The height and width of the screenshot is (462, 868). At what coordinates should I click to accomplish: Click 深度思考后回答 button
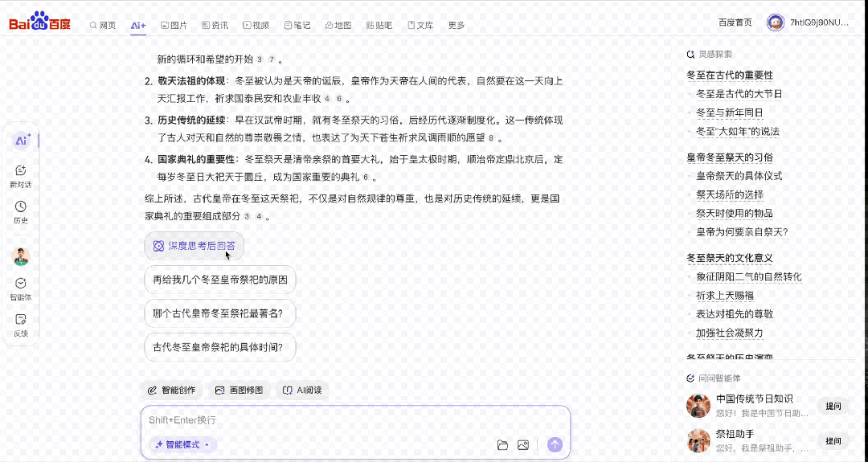[194, 246]
